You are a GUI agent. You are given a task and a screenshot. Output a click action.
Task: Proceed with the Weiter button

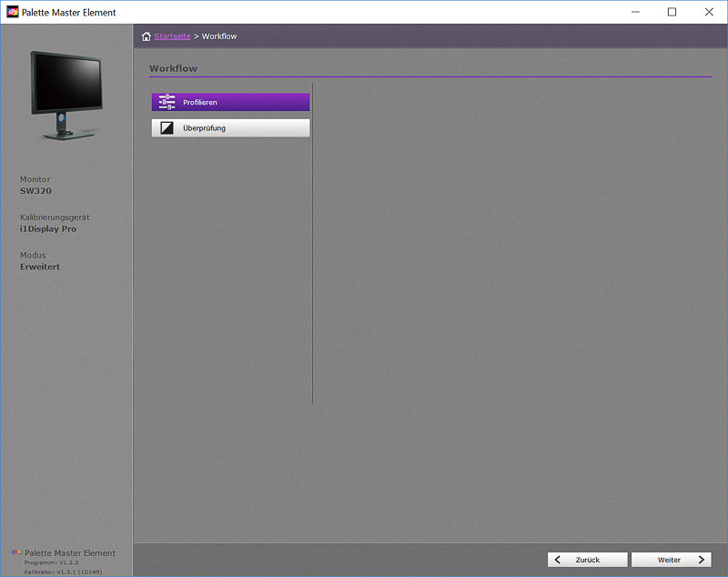(671, 560)
